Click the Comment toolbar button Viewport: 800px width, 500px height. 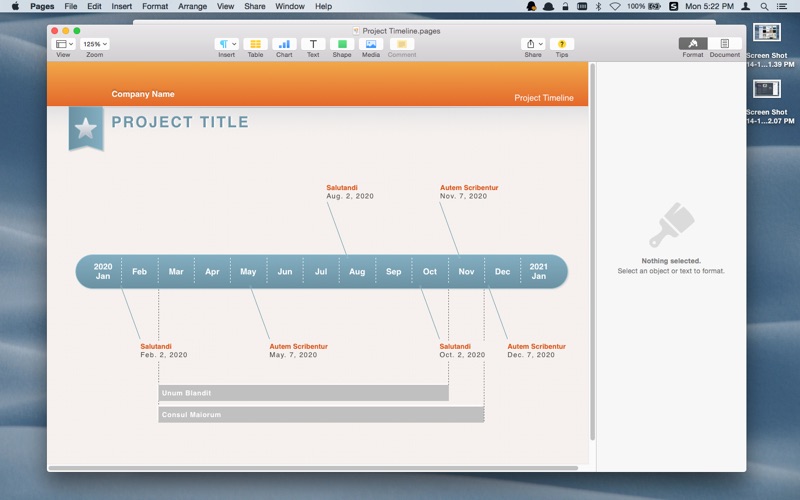pyautogui.click(x=402, y=44)
